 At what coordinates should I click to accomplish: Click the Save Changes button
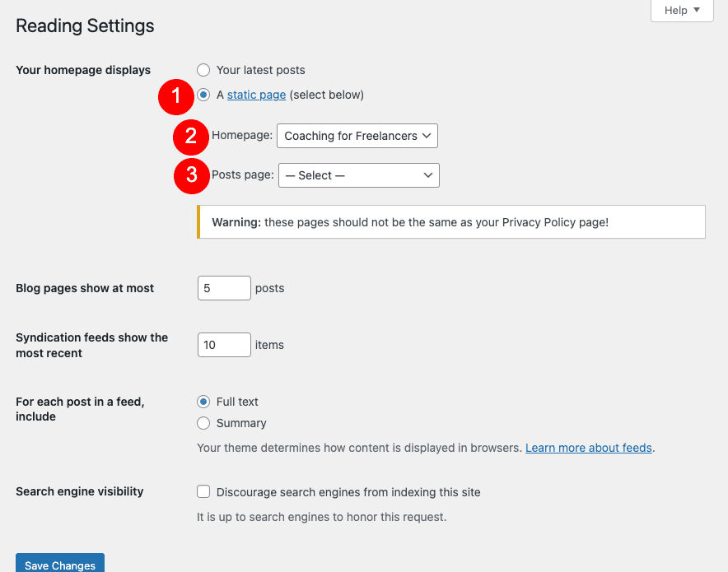(x=60, y=564)
